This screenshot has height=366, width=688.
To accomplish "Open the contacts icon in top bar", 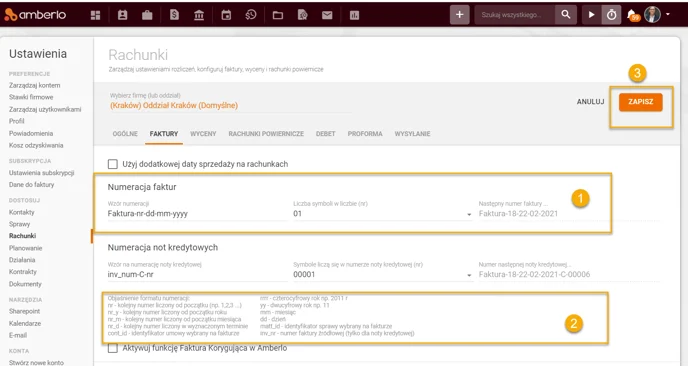I will 122,15.
